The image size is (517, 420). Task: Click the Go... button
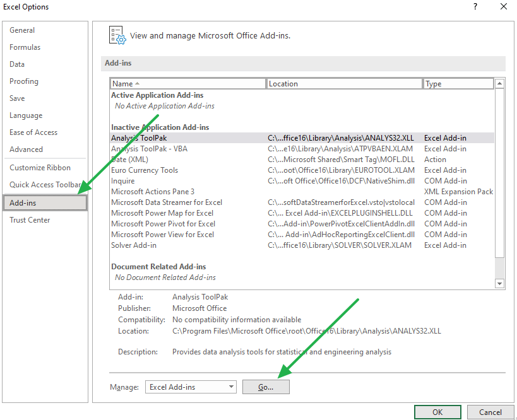[266, 387]
